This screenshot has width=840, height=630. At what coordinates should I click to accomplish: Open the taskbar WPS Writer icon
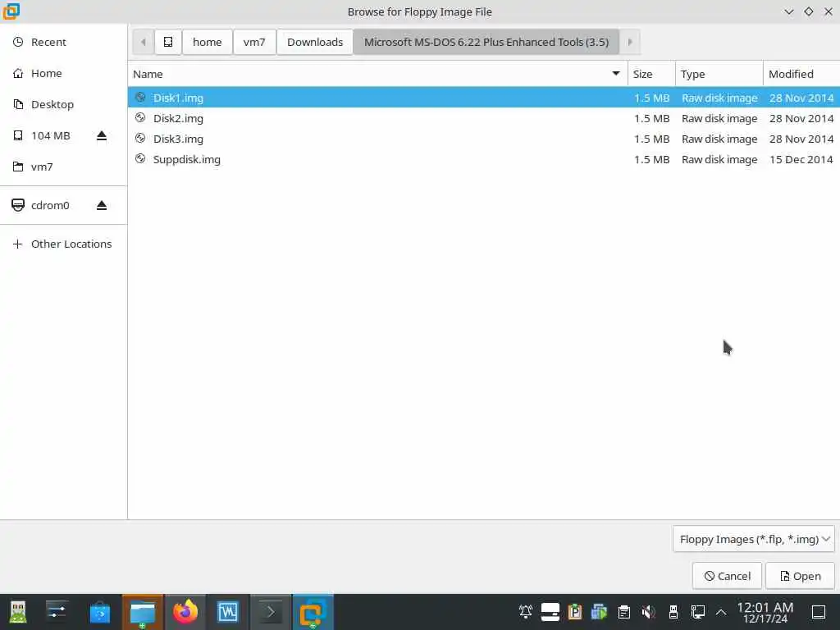(x=228, y=612)
